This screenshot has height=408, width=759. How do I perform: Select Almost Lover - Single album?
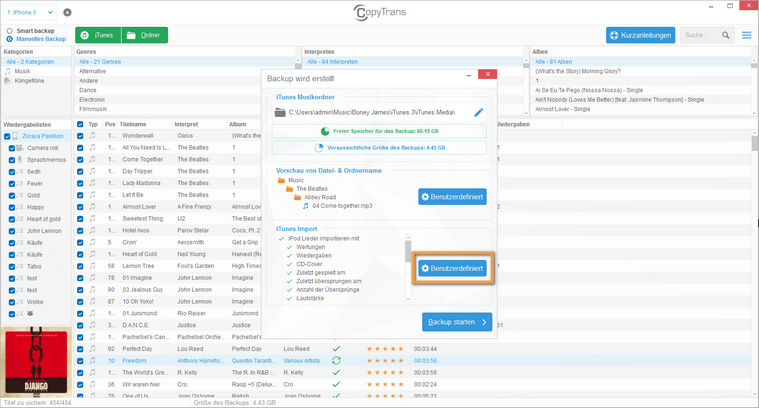pos(562,109)
